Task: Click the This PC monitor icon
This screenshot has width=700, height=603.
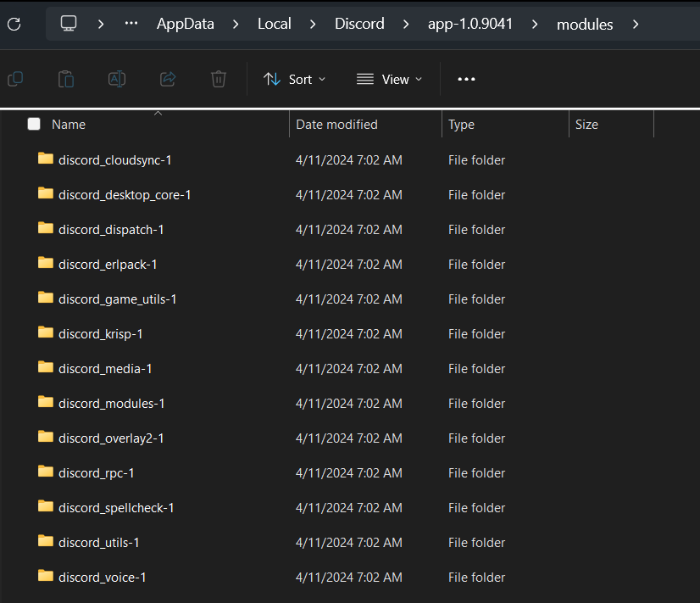Action: coord(69,24)
